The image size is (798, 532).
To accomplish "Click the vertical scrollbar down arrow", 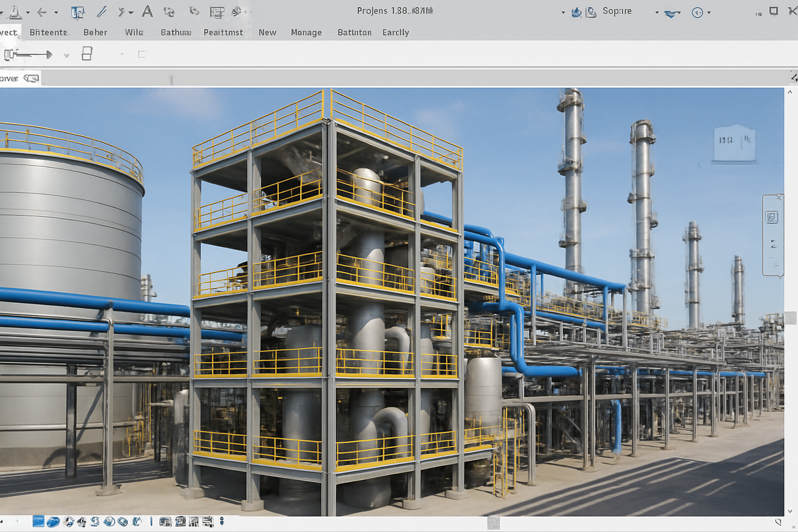I will (790, 511).
